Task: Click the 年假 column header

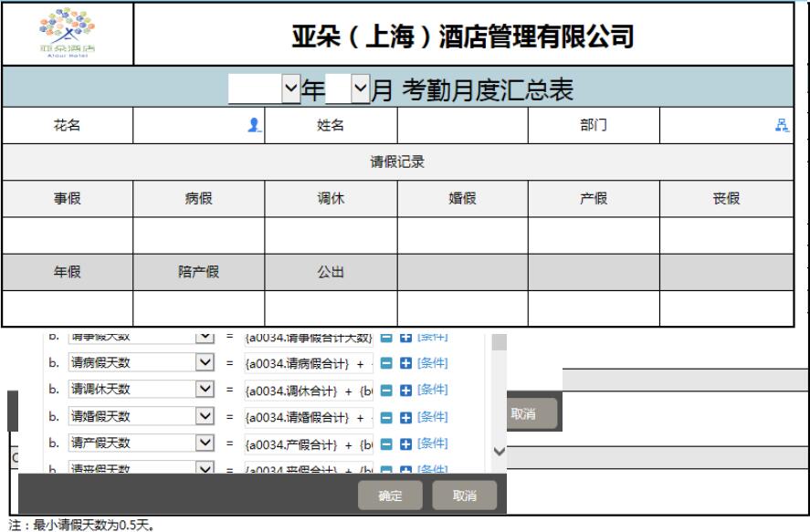Action: 68,272
